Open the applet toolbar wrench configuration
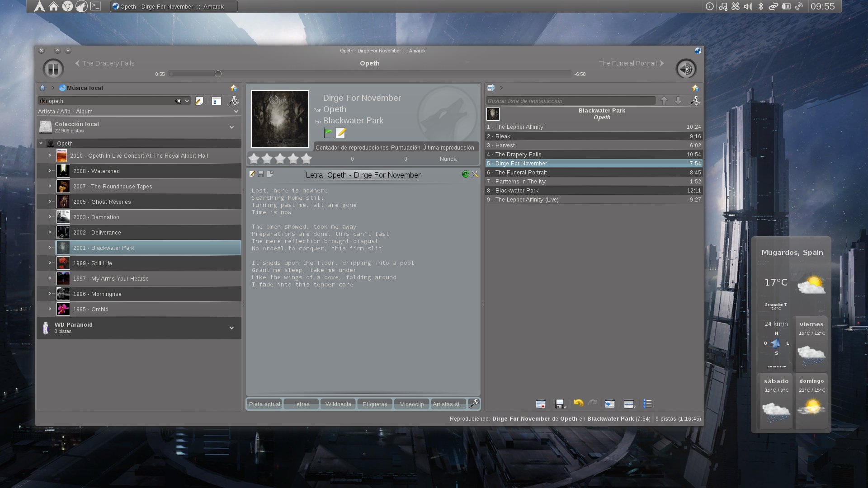The image size is (868, 488). coord(474,404)
